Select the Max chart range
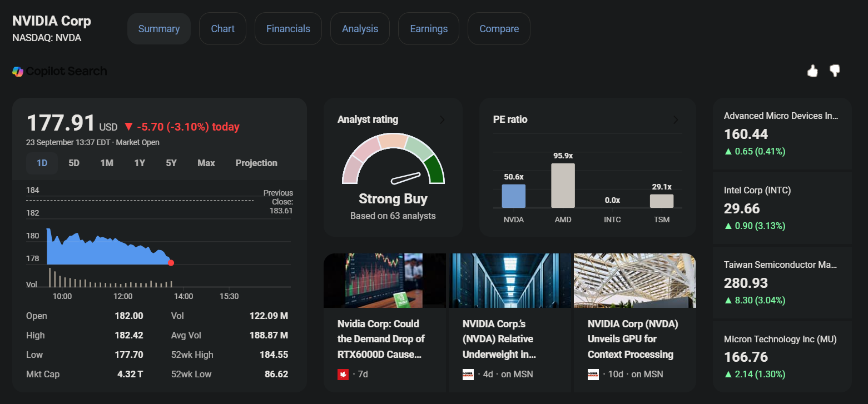This screenshot has width=868, height=404. 206,163
